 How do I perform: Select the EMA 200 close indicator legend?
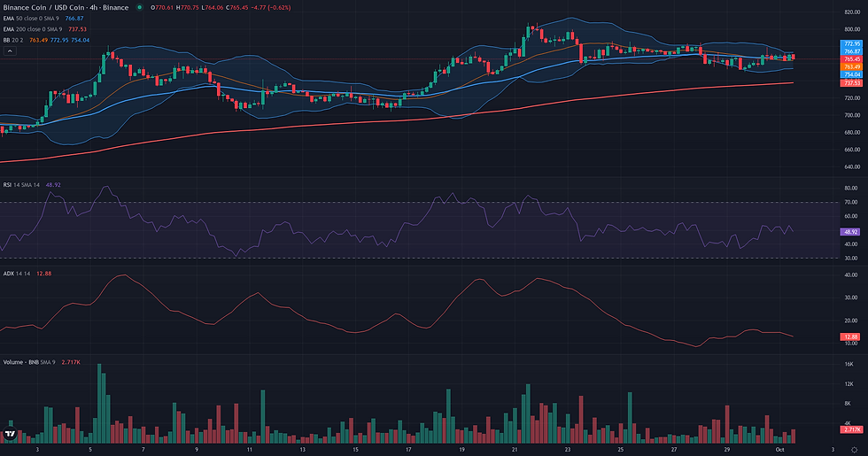(x=45, y=29)
